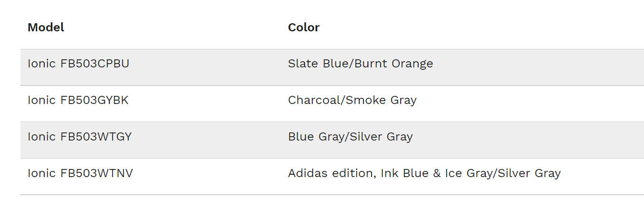
Task: Select the Ionic FB503GYBK model cell
Action: click(78, 100)
